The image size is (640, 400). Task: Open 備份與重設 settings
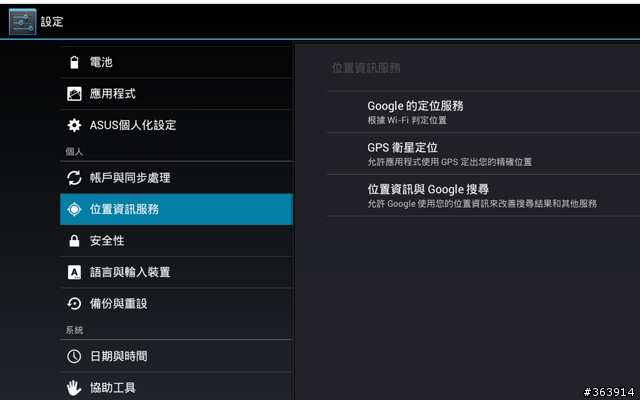tap(176, 304)
